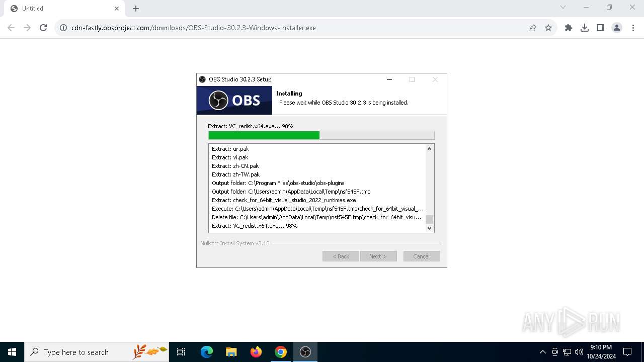Open Chrome downloads tray

(x=585, y=28)
